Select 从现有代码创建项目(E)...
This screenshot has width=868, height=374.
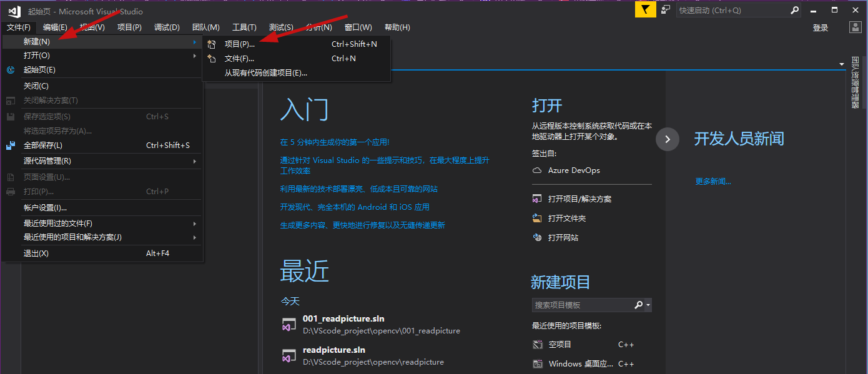tap(297, 73)
